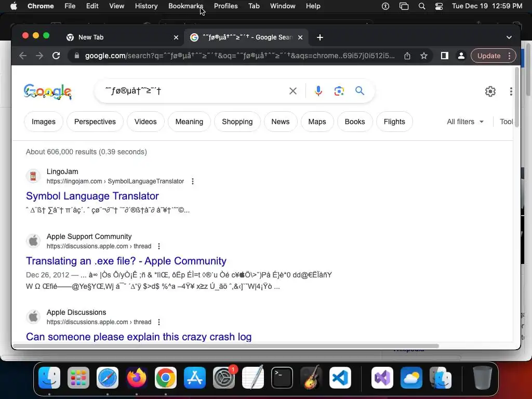The height and width of the screenshot is (399, 532).
Task: Open the File menu
Action: click(70, 6)
